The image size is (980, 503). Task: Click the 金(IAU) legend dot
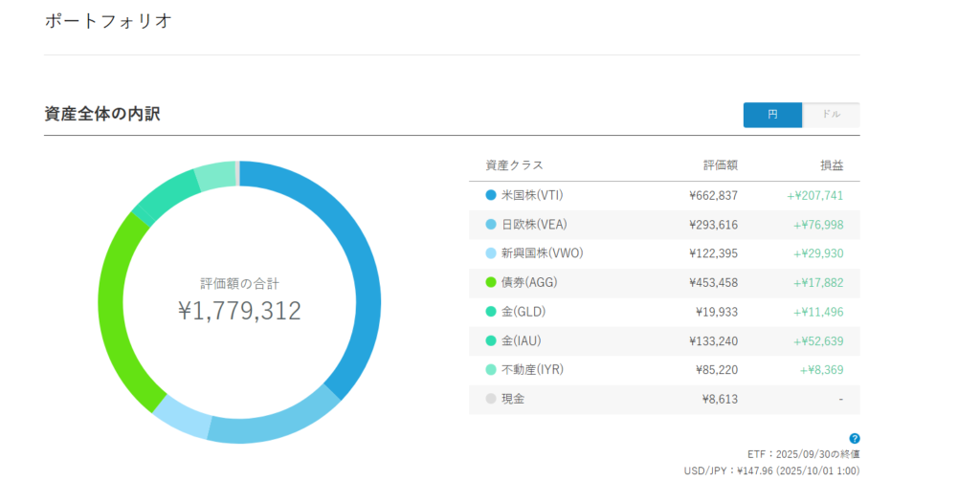pyautogui.click(x=491, y=340)
